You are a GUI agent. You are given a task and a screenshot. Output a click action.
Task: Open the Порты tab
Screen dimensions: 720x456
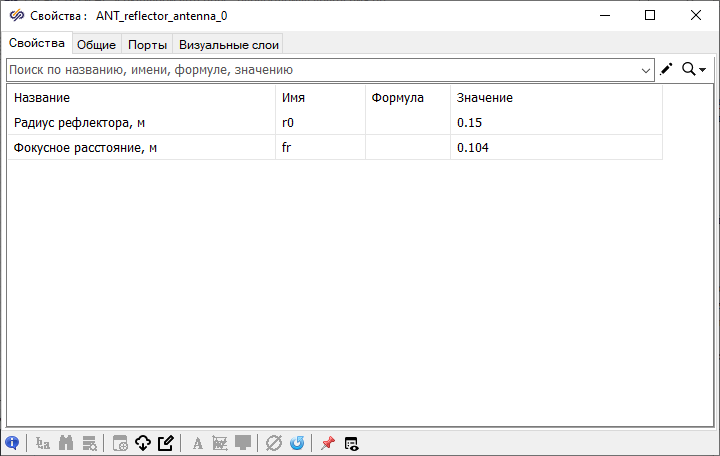147,44
